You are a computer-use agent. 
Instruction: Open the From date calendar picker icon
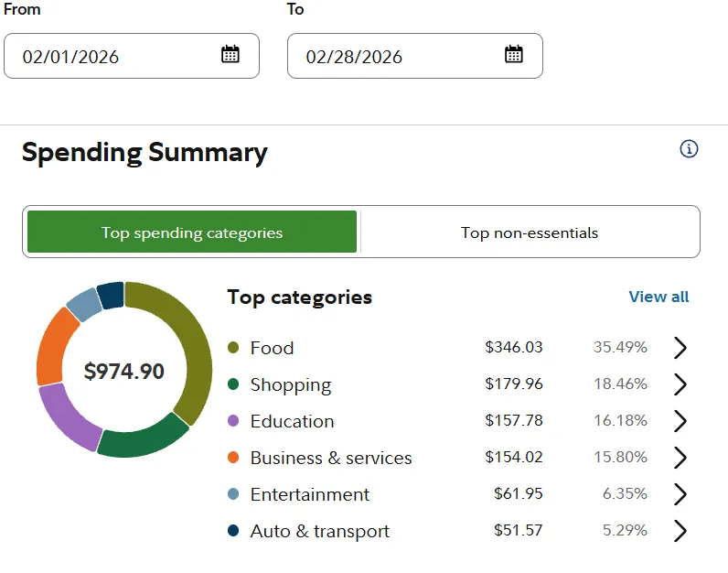[230, 54]
